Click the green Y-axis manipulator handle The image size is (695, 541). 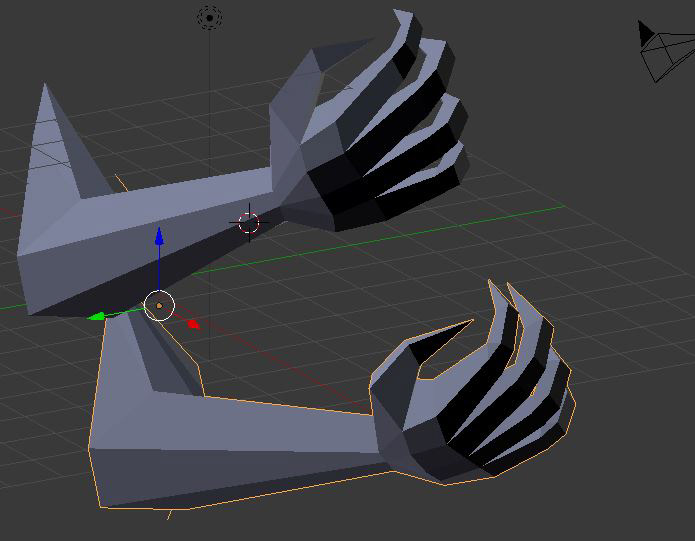[96, 316]
